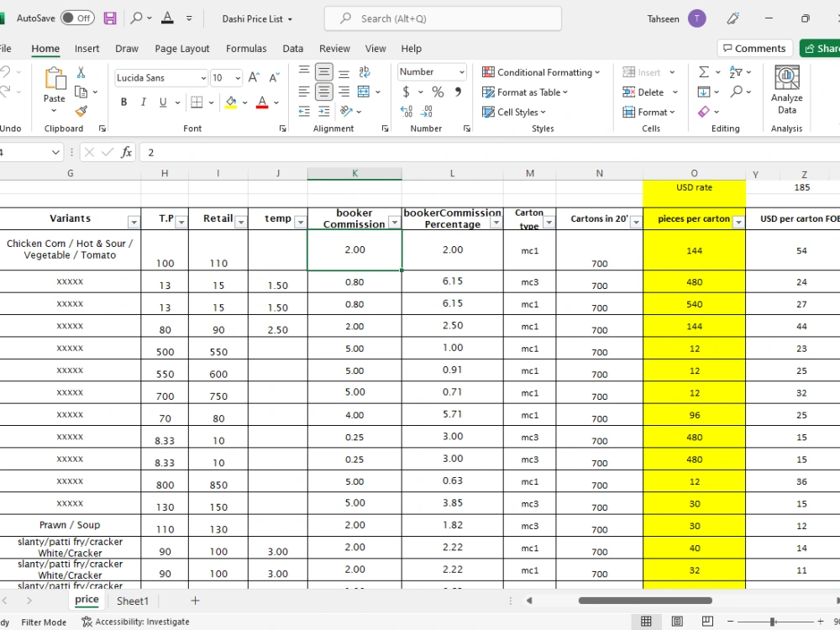Viewport: 840px width, 630px height.
Task: Expand the font name Lucida Sans dropdown
Action: [203, 78]
